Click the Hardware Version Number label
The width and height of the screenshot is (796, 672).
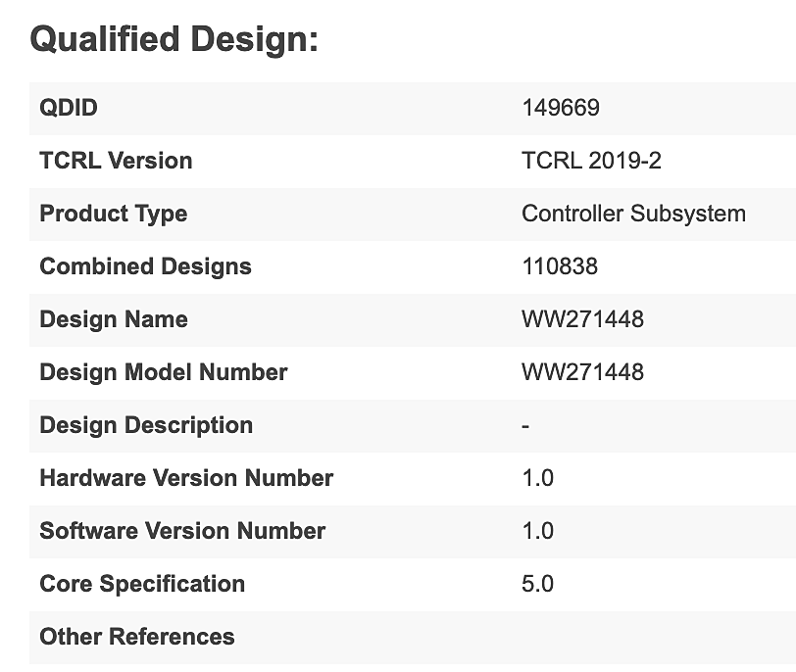(x=186, y=478)
